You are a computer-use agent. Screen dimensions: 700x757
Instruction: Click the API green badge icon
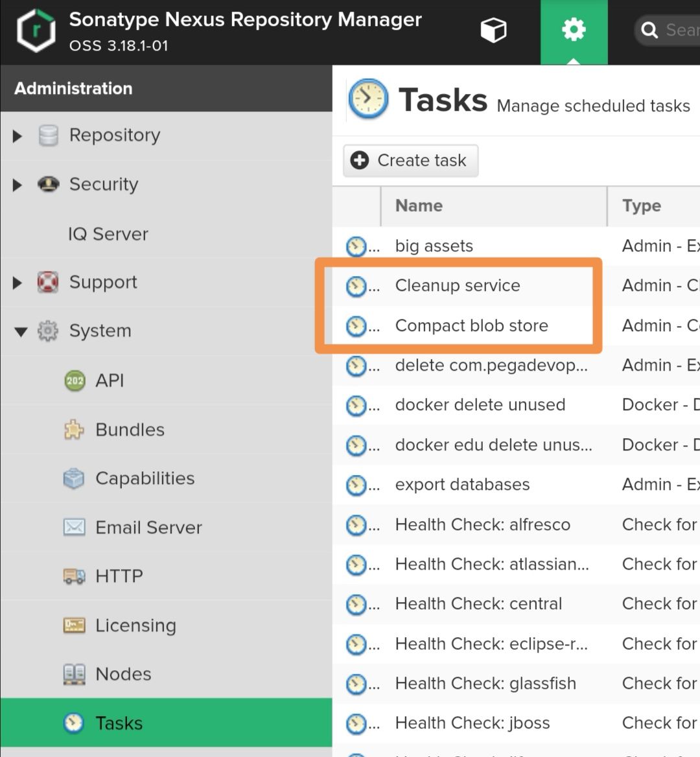coord(75,381)
